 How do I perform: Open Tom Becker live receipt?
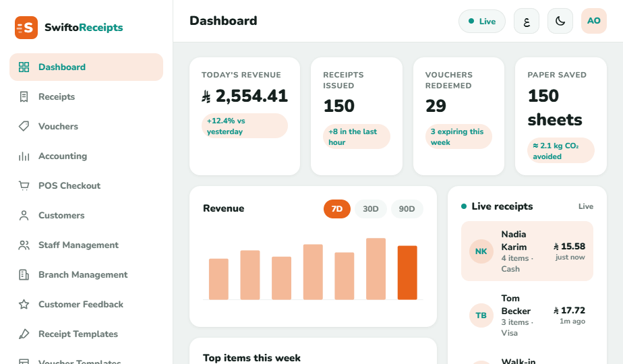tap(527, 315)
